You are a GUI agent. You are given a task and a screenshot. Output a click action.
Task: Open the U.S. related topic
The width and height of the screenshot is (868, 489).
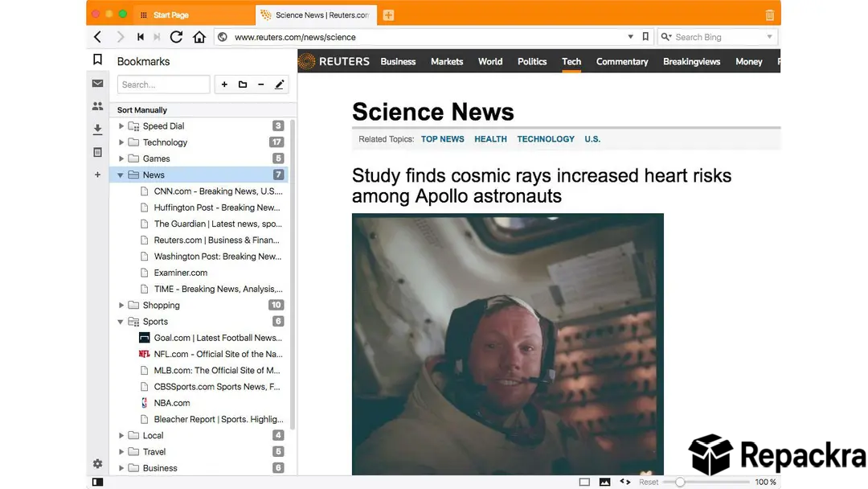point(592,139)
